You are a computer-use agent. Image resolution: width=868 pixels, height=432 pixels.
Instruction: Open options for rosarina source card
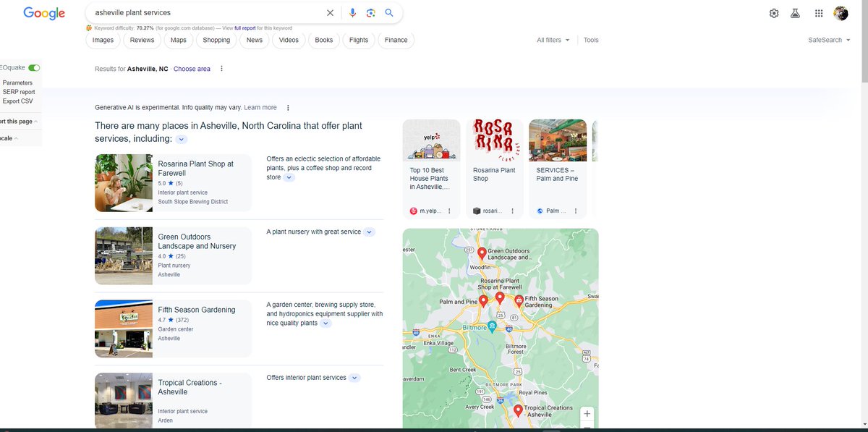coord(512,211)
